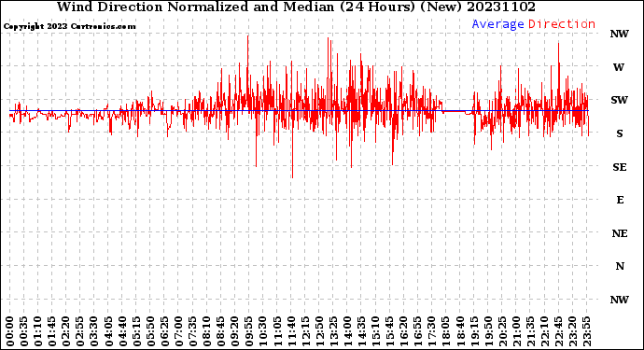Click the 14:35 time axis label

point(361,331)
